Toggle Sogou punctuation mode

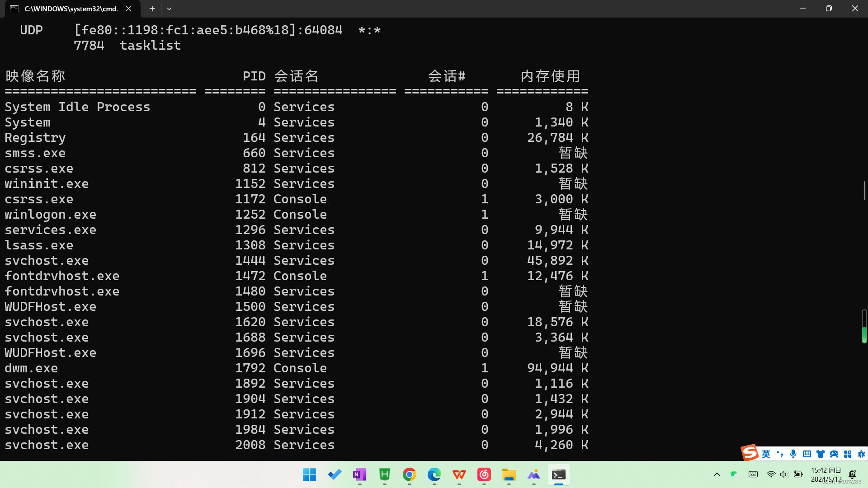[x=779, y=454]
